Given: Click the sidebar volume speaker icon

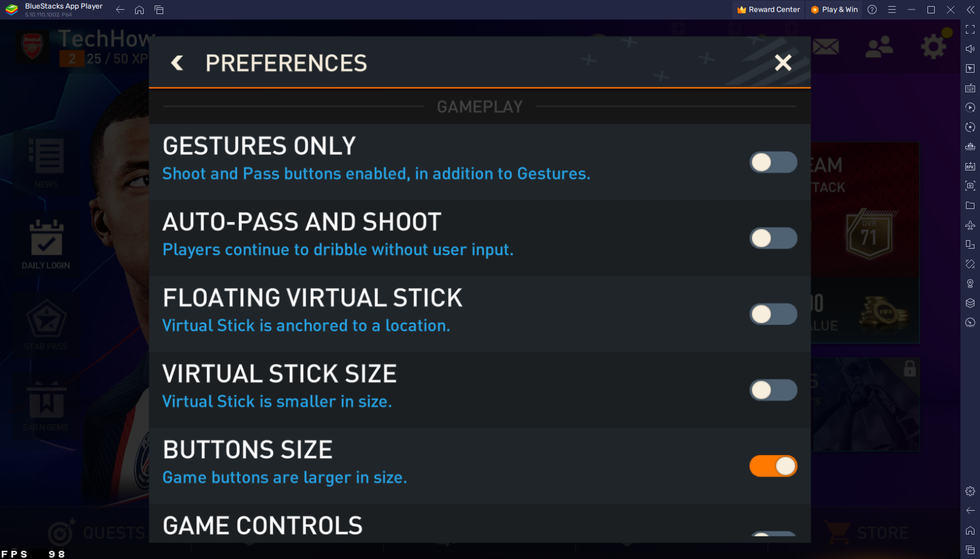Looking at the screenshot, I should point(970,49).
